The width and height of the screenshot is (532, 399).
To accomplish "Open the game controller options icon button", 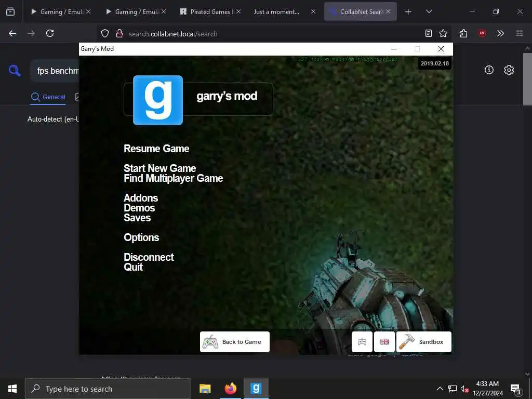I will coord(362,342).
